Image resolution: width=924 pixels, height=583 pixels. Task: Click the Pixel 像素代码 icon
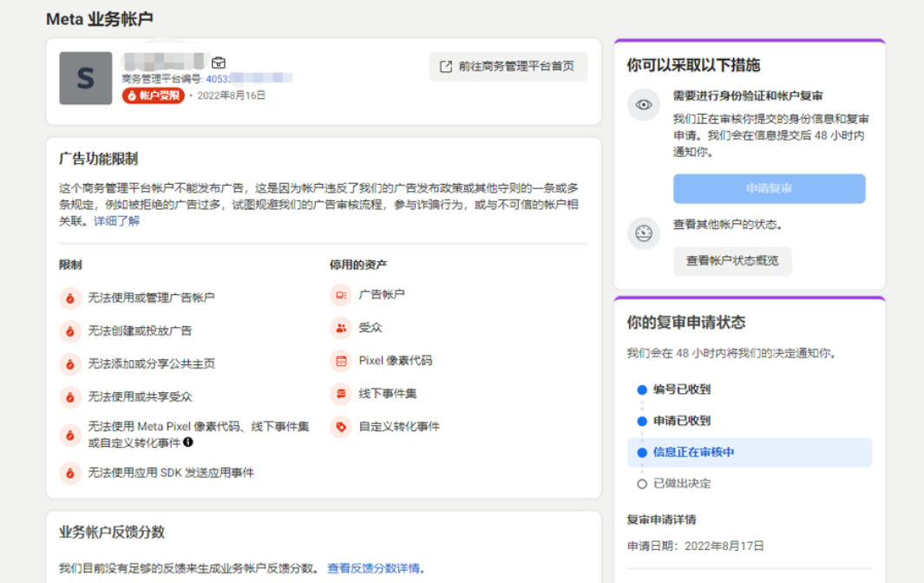click(x=340, y=361)
